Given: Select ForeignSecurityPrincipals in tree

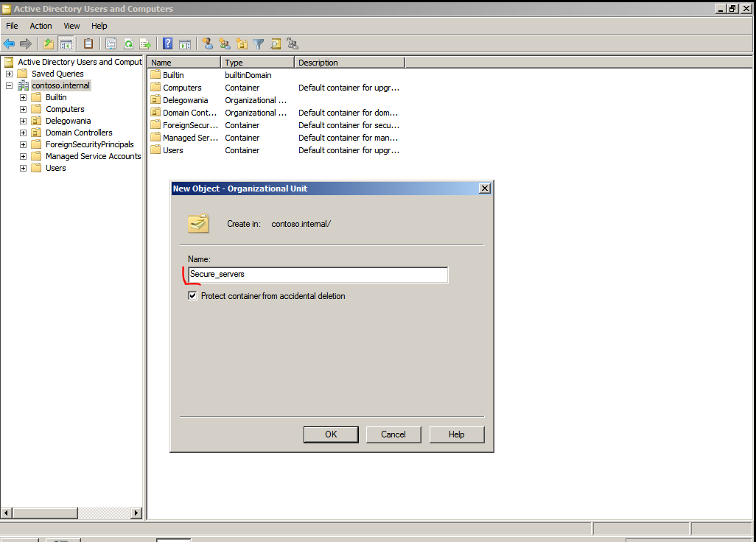Looking at the screenshot, I should click(90, 144).
